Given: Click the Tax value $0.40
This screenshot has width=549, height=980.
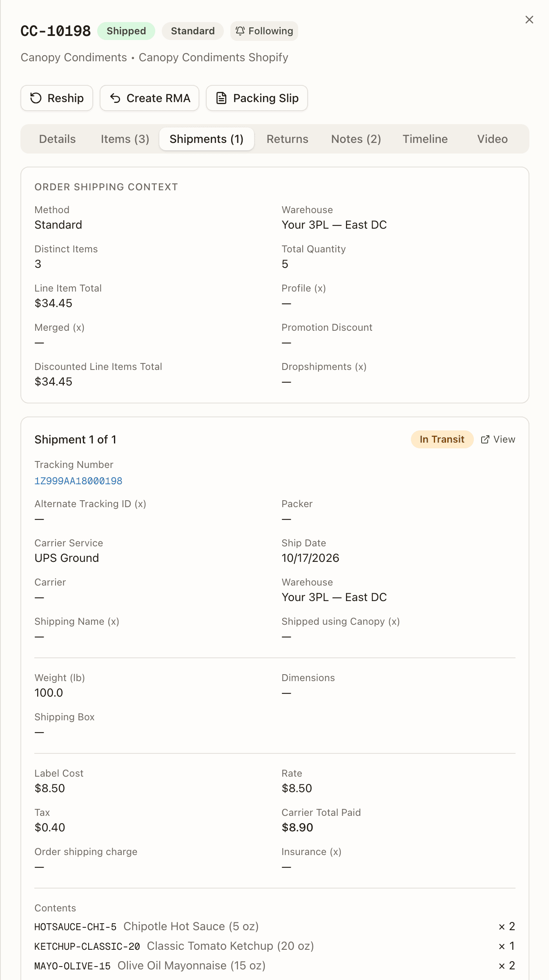Looking at the screenshot, I should (x=50, y=828).
